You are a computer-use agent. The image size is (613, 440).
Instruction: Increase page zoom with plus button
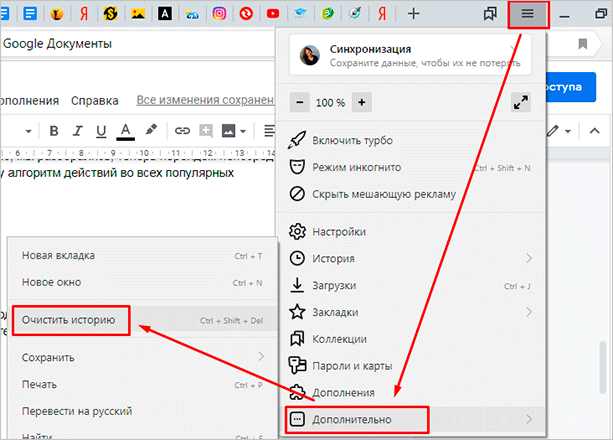(362, 102)
